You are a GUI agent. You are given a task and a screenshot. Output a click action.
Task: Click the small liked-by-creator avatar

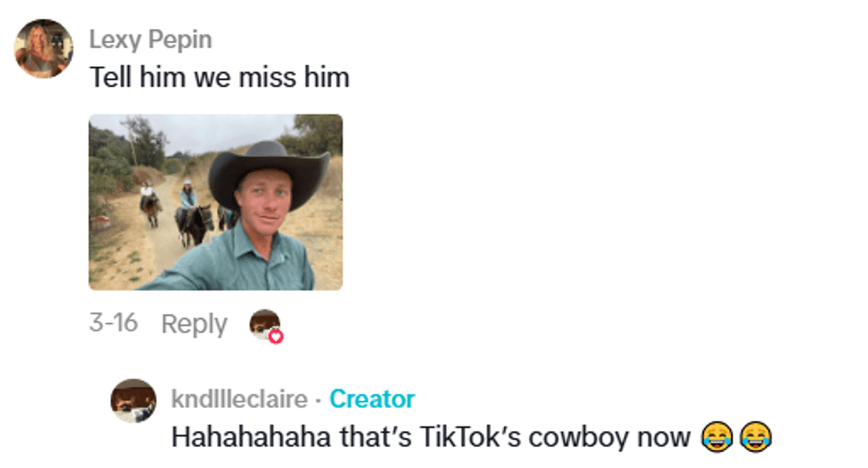(265, 324)
